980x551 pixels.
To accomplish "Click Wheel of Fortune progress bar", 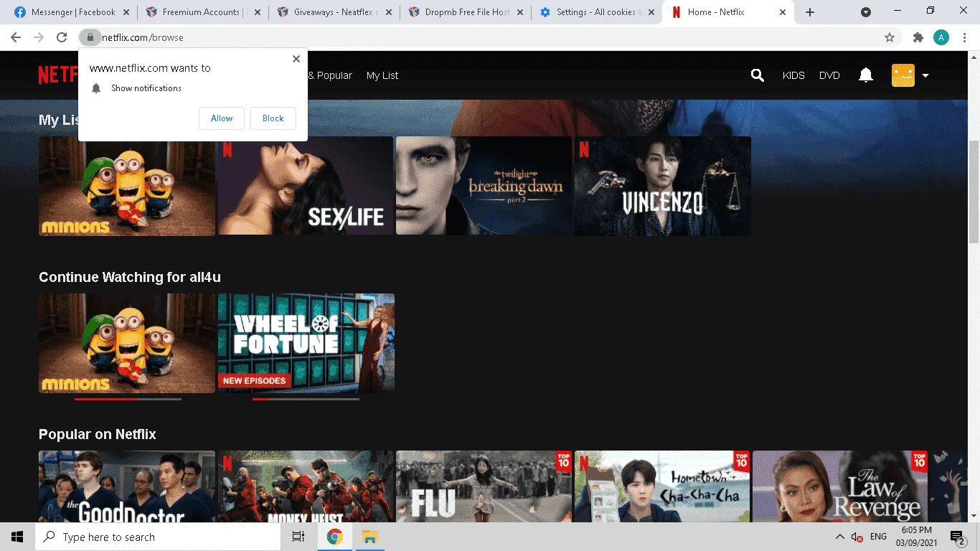I will point(306,399).
